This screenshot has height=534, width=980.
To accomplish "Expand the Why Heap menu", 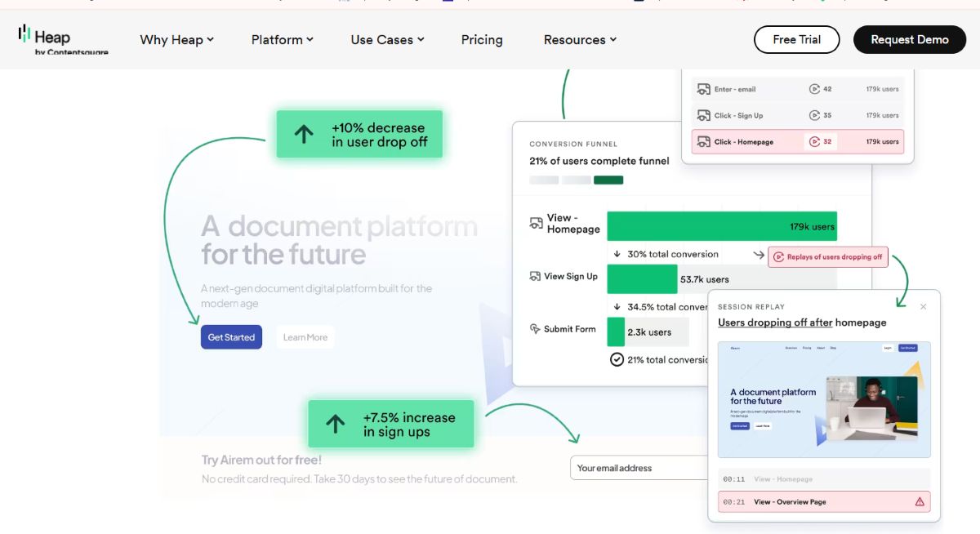I will coord(176,39).
